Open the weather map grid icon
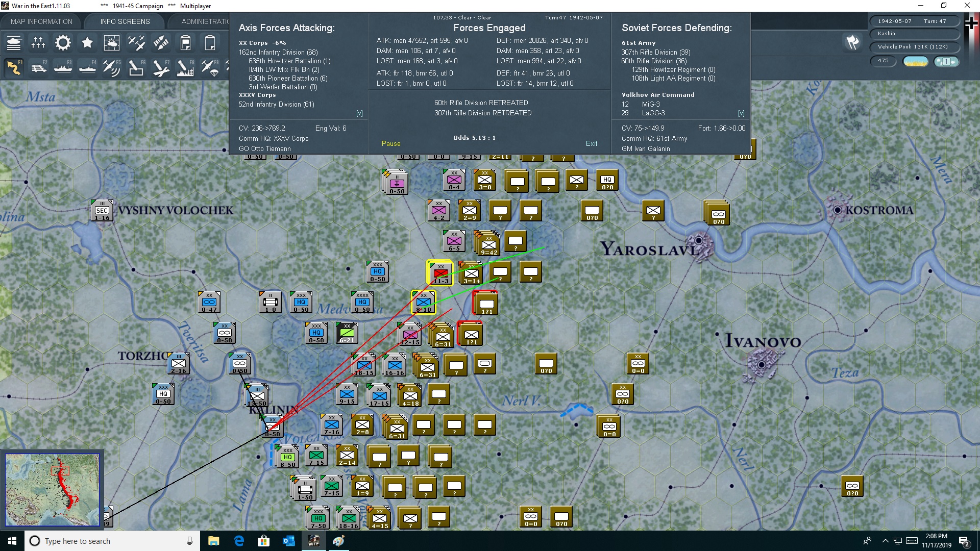 [112, 43]
